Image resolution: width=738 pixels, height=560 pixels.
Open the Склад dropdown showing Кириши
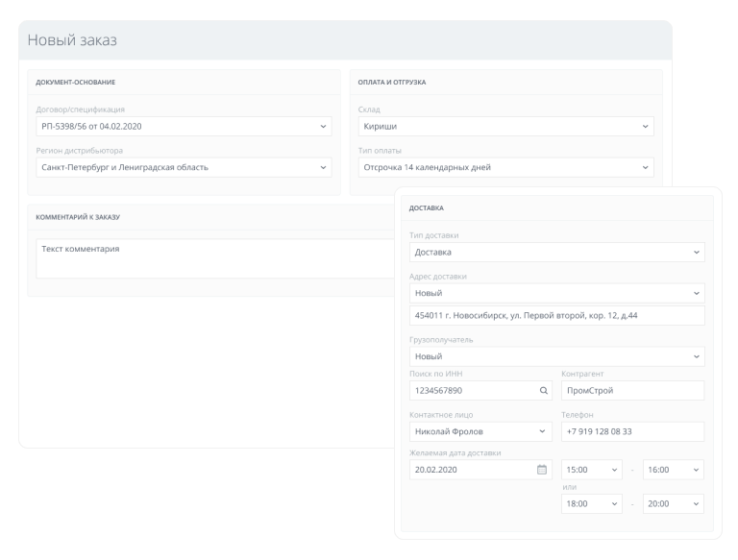click(x=506, y=127)
